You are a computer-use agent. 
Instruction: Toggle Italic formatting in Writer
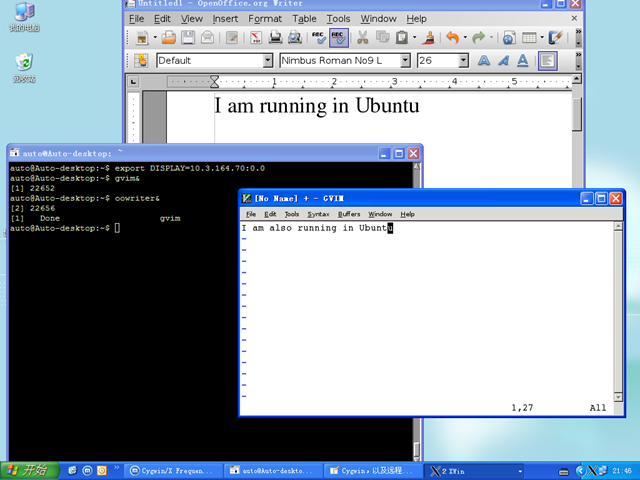click(x=503, y=61)
